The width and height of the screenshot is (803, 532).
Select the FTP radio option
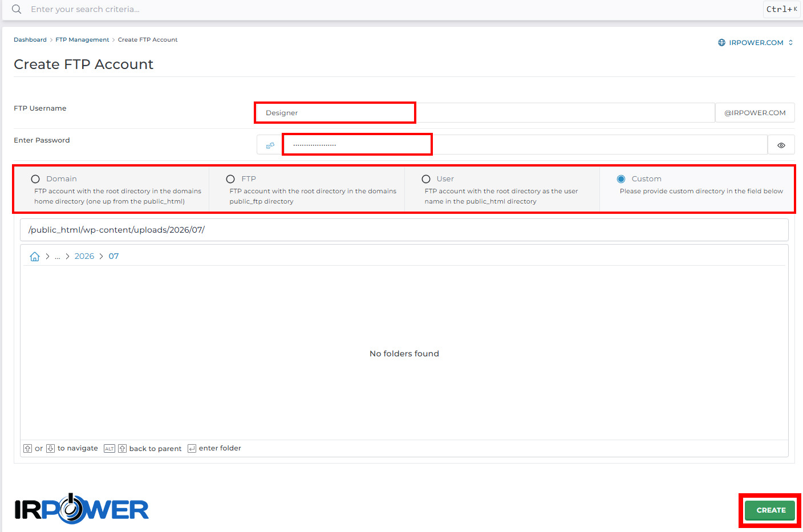click(230, 179)
